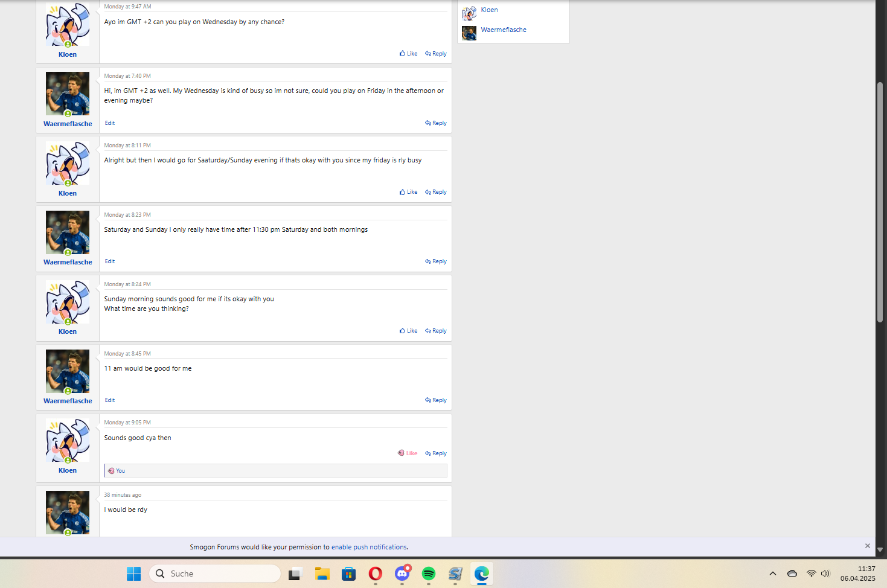Like the 'Ayo im GMT +2' message
887x588 pixels.
[409, 54]
